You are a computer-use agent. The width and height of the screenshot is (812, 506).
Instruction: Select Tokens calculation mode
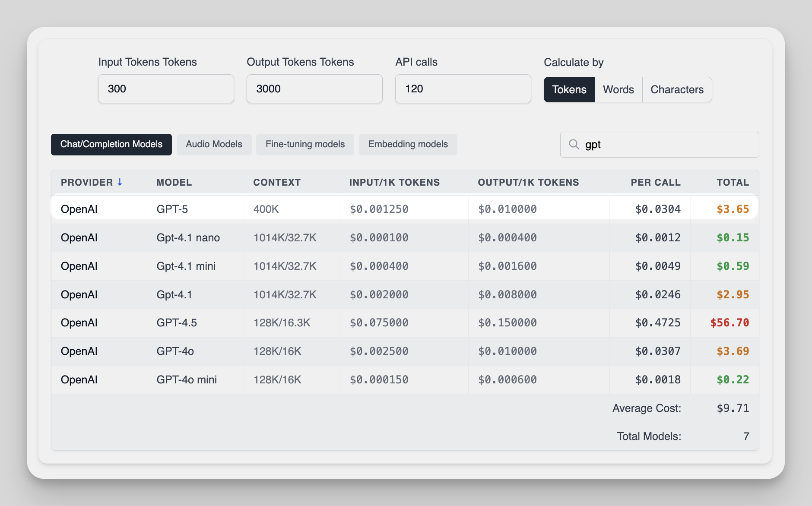pos(569,89)
